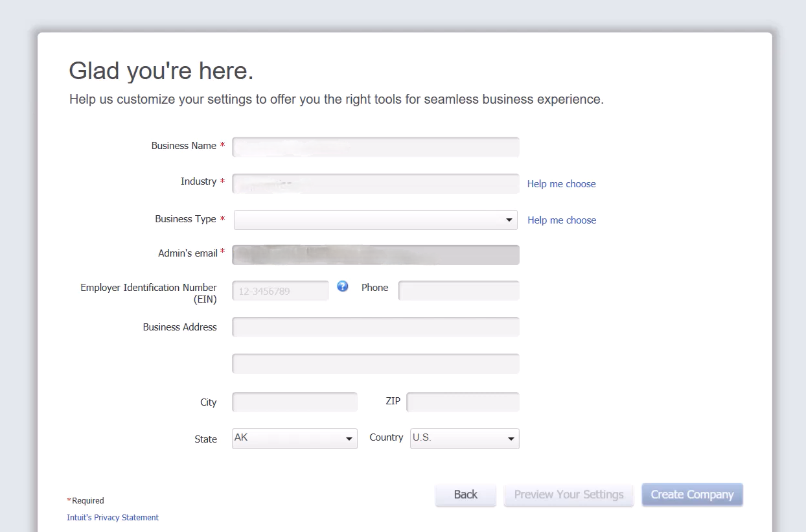Open Intuit's Privacy Statement link
The height and width of the screenshot is (532, 806).
pyautogui.click(x=113, y=518)
